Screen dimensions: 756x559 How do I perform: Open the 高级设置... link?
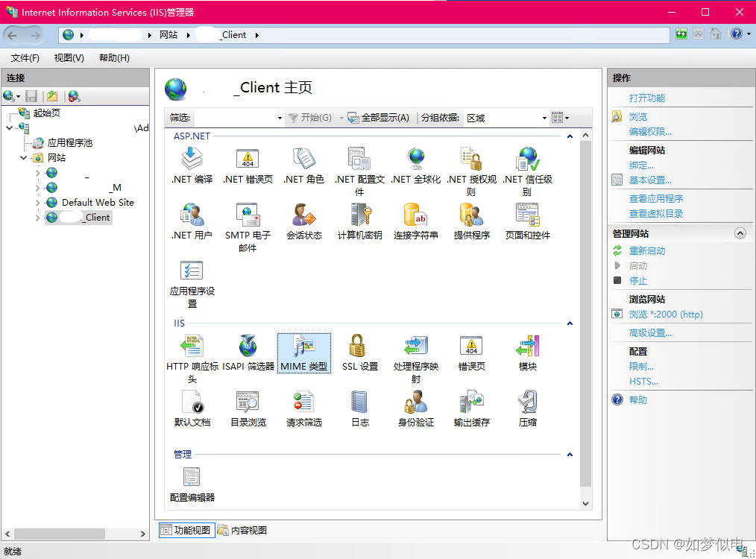(x=650, y=333)
